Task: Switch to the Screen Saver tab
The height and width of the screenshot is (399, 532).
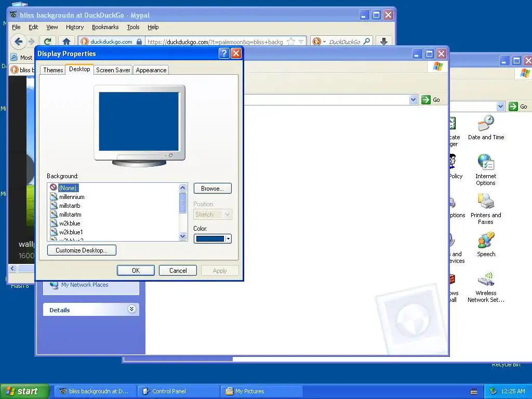Action: pos(113,70)
